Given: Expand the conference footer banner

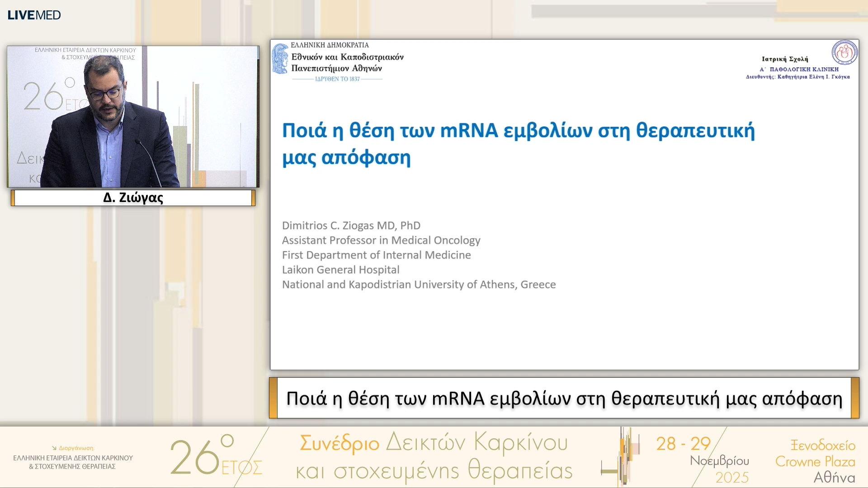Looking at the screenshot, I should coord(434,456).
